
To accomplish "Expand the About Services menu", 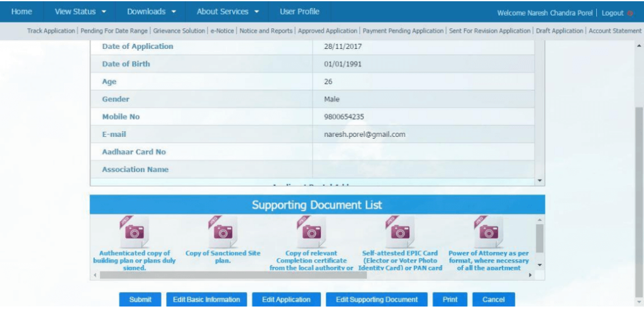I will pyautogui.click(x=228, y=12).
